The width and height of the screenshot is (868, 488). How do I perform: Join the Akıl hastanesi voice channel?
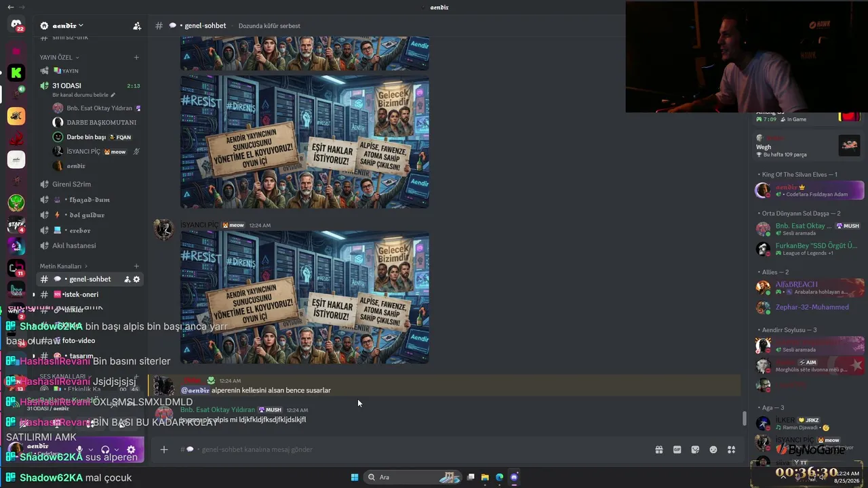(x=88, y=245)
